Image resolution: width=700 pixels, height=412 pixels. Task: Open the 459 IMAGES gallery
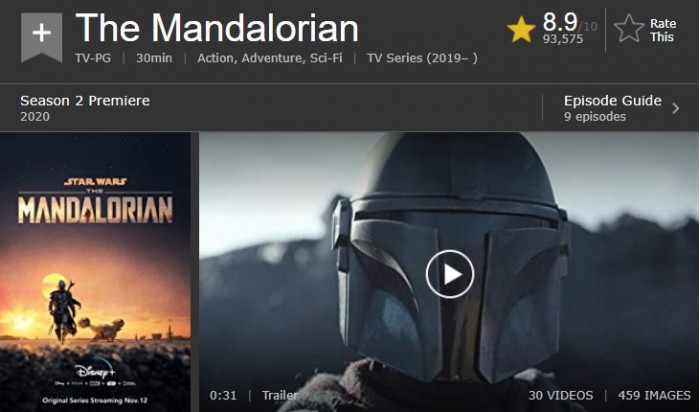click(x=654, y=395)
